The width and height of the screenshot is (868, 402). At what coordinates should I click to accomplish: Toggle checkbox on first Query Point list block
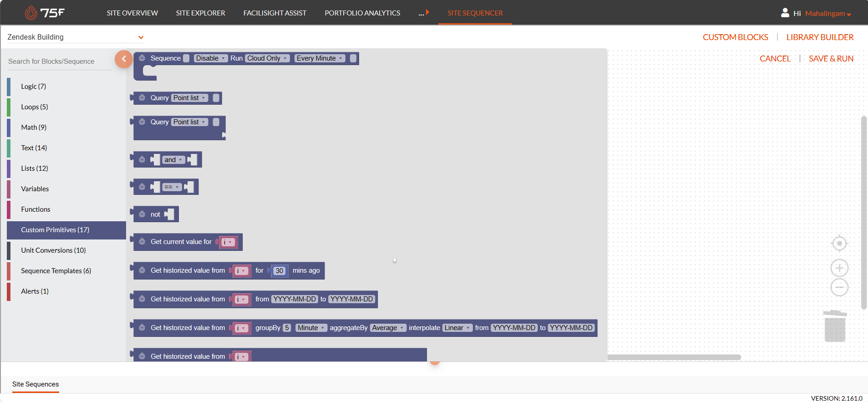tap(216, 98)
